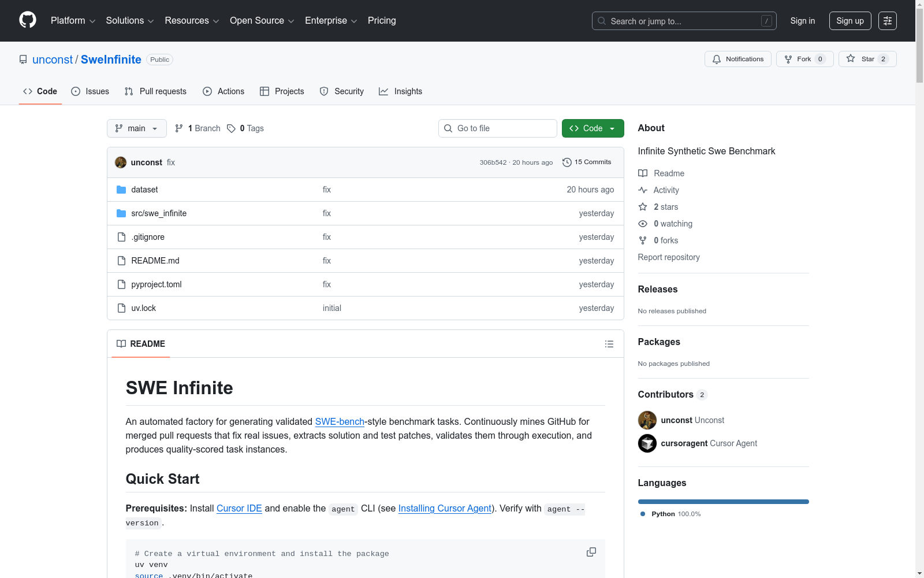Fork the SweInfinite repository
The width and height of the screenshot is (924, 578).
point(805,59)
